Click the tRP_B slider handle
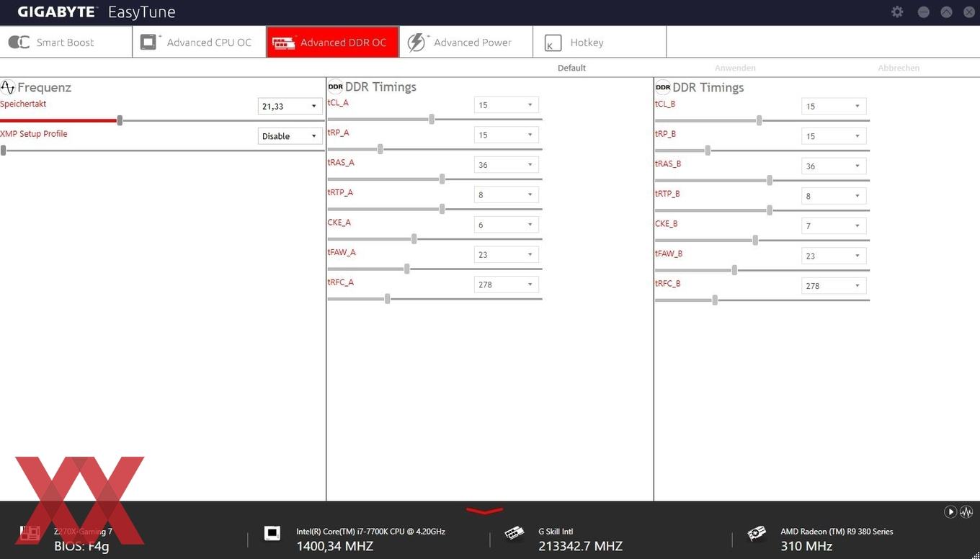This screenshot has height=559, width=980. pyautogui.click(x=708, y=150)
